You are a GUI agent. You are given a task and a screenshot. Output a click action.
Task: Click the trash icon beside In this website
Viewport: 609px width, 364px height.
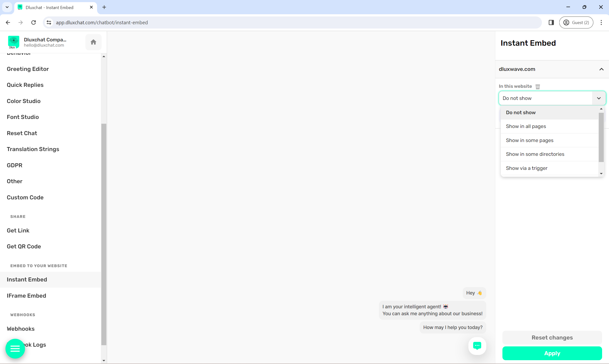pos(537,87)
